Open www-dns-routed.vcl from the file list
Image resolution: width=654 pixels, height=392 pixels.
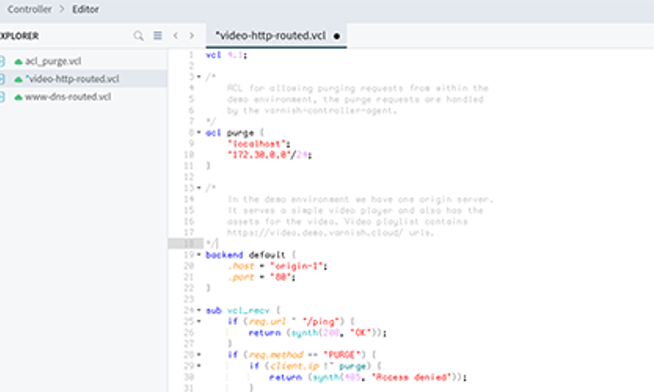pos(68,97)
